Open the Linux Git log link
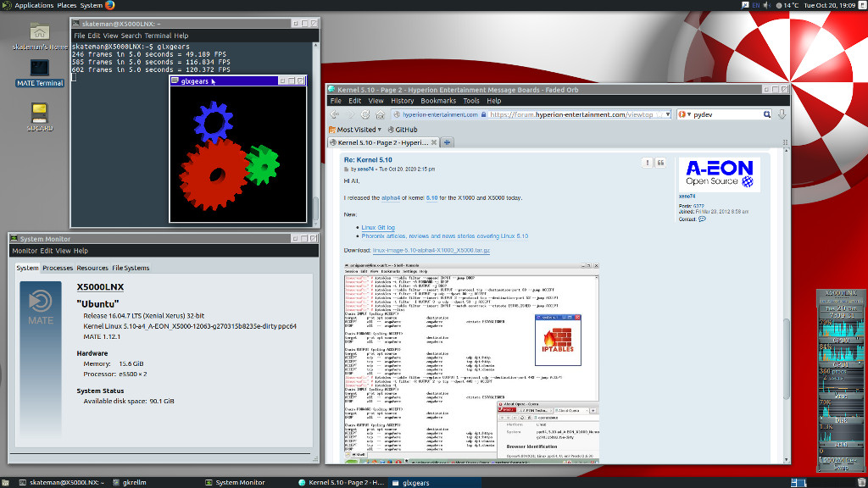Screen dimensions: 868x488 click(378, 227)
